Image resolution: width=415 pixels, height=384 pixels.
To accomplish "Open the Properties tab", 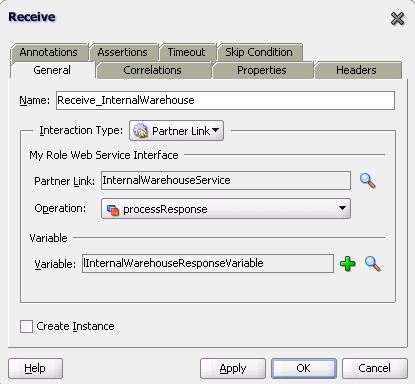I will tap(262, 70).
